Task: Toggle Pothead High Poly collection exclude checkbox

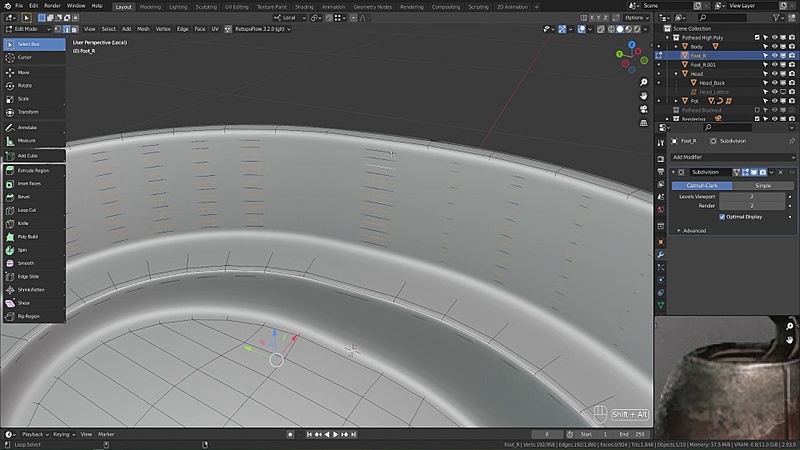Action: click(757, 38)
